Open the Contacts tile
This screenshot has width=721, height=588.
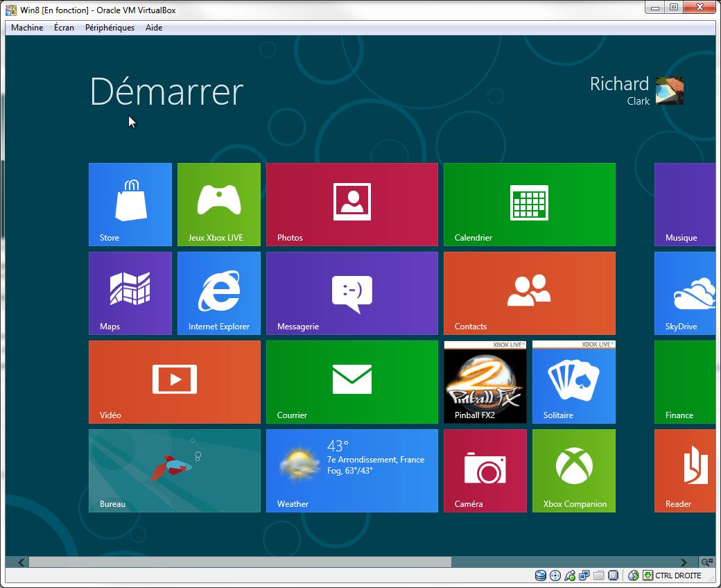[530, 293]
